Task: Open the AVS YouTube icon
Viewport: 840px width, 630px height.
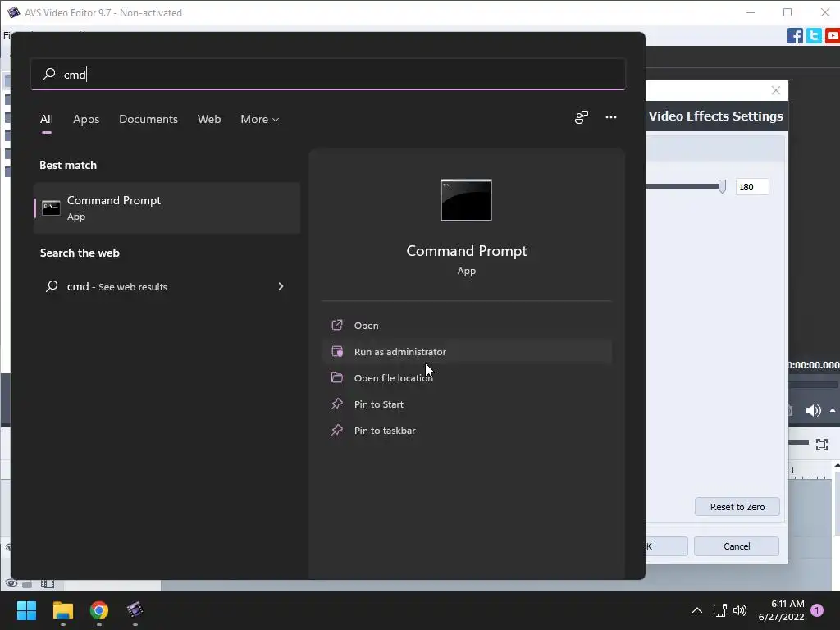Action: coord(833,36)
